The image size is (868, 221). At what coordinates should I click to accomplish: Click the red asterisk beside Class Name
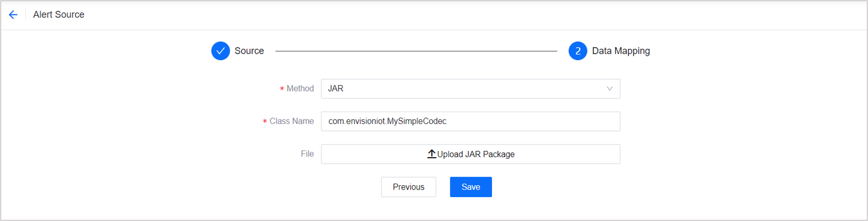(x=265, y=122)
